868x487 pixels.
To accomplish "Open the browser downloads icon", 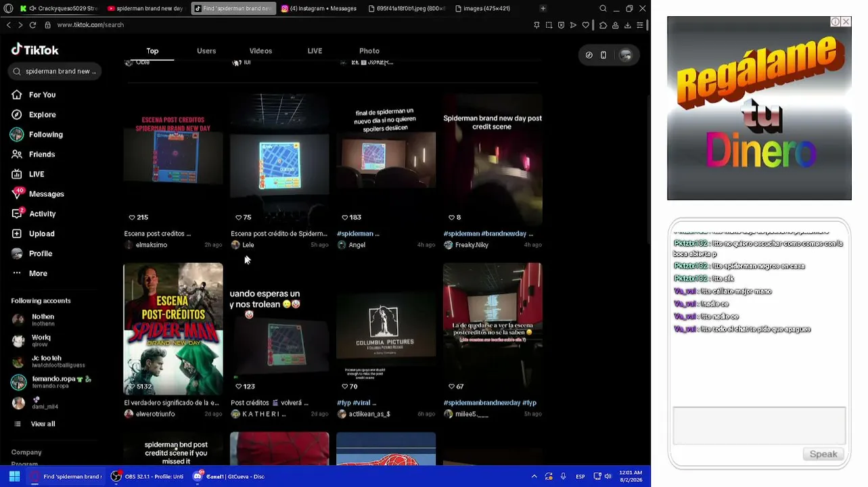I will pyautogui.click(x=627, y=25).
